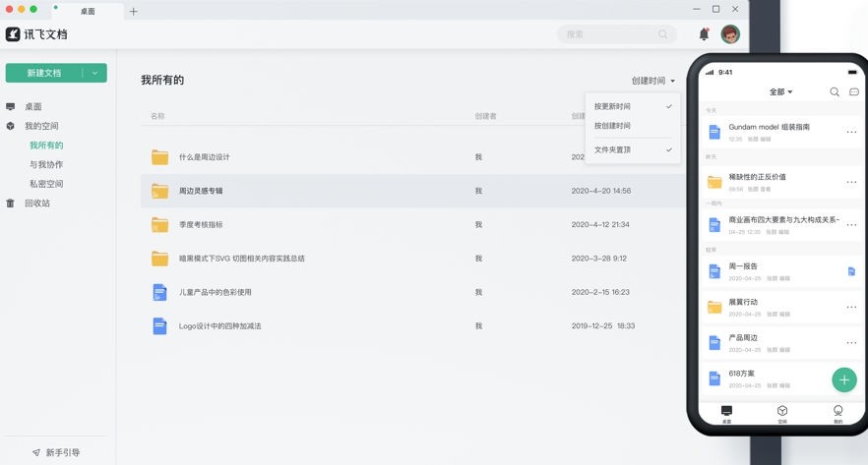868x465 pixels.
Task: Tap the message bubble icon in the phone app
Action: [854, 91]
